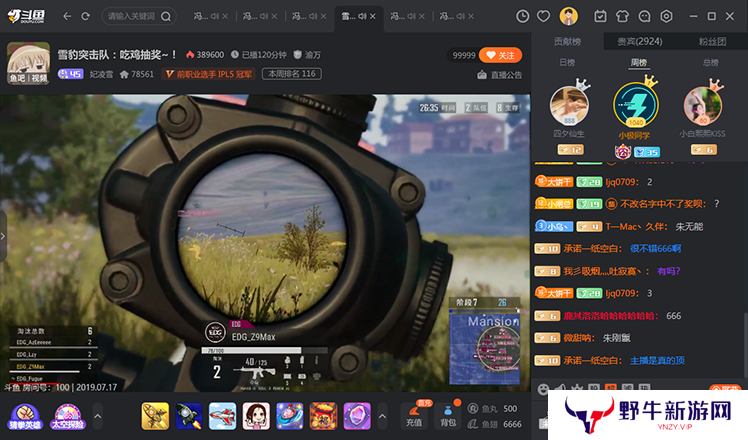Open the hexagon settings icon
Viewport: 748px width, 440px height.
tap(666, 16)
